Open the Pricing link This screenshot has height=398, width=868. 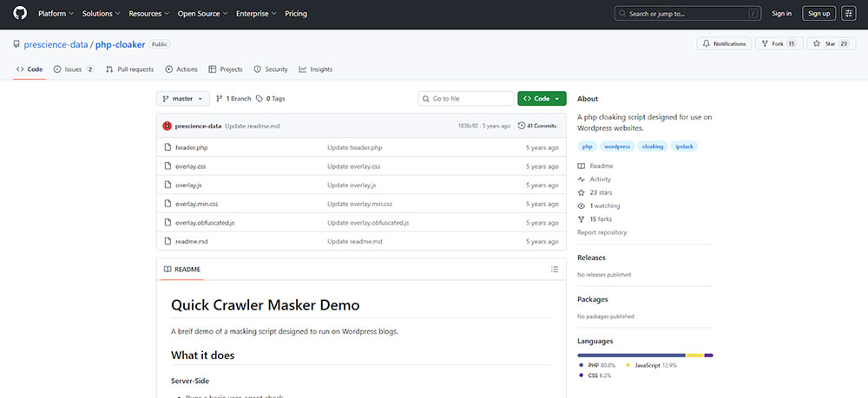pos(296,13)
